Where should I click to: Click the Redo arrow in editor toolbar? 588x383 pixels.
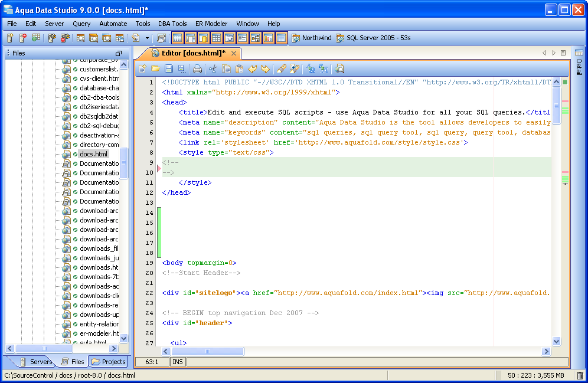pos(265,69)
